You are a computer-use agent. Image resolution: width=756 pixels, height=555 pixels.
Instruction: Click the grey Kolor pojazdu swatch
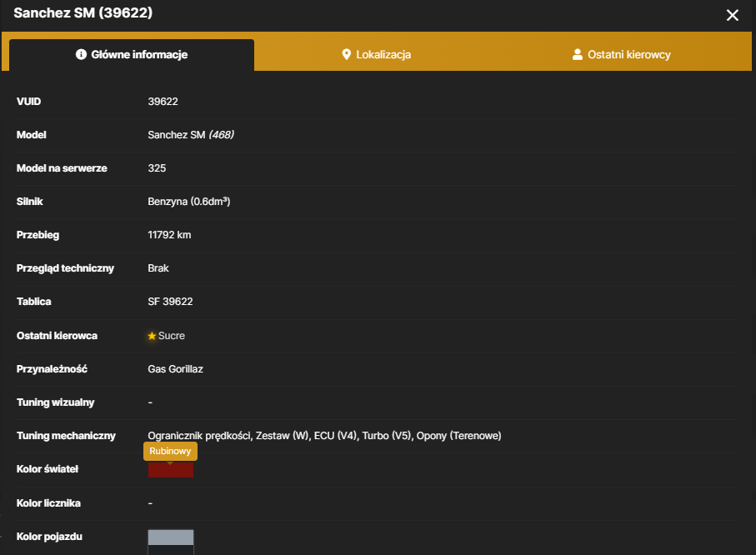(171, 537)
